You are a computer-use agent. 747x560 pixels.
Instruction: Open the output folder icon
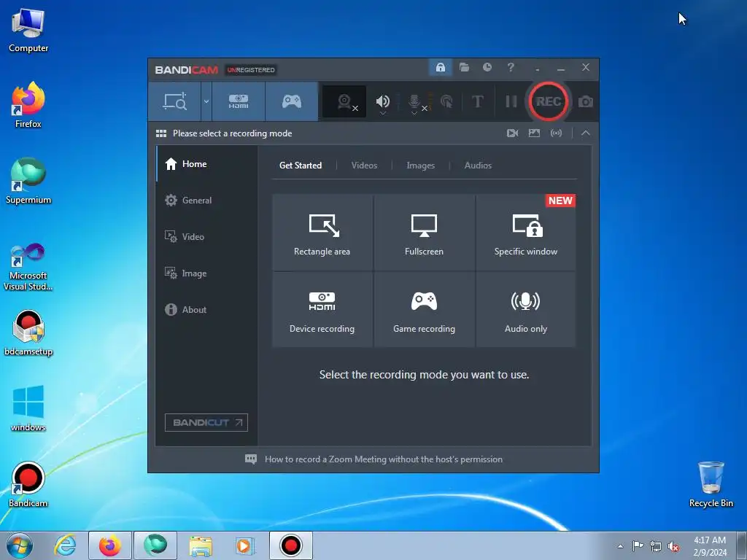(464, 68)
